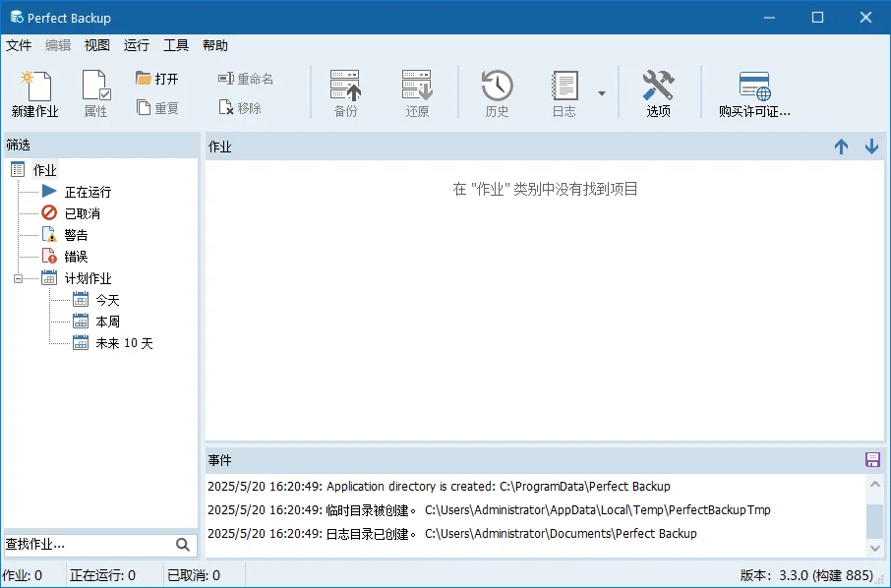This screenshot has height=588, width=891.
Task: Click the 还原 (Restore) toolbar icon
Action: pyautogui.click(x=417, y=94)
